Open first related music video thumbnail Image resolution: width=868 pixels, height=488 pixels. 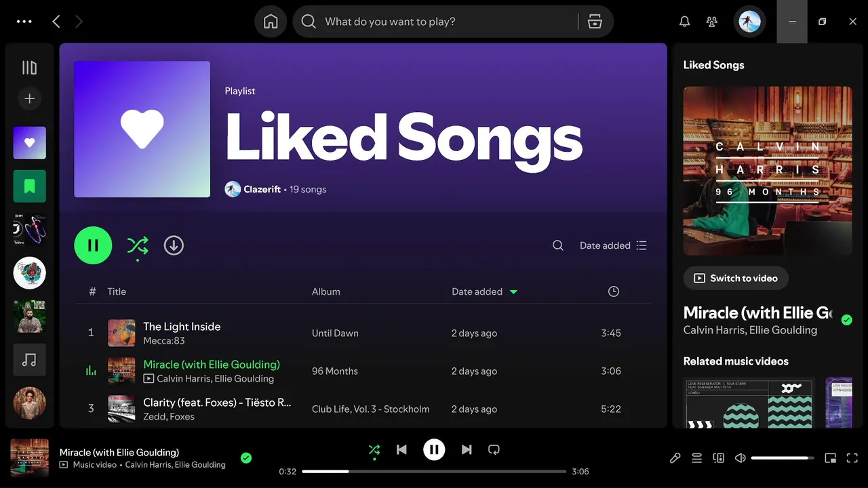click(749, 403)
